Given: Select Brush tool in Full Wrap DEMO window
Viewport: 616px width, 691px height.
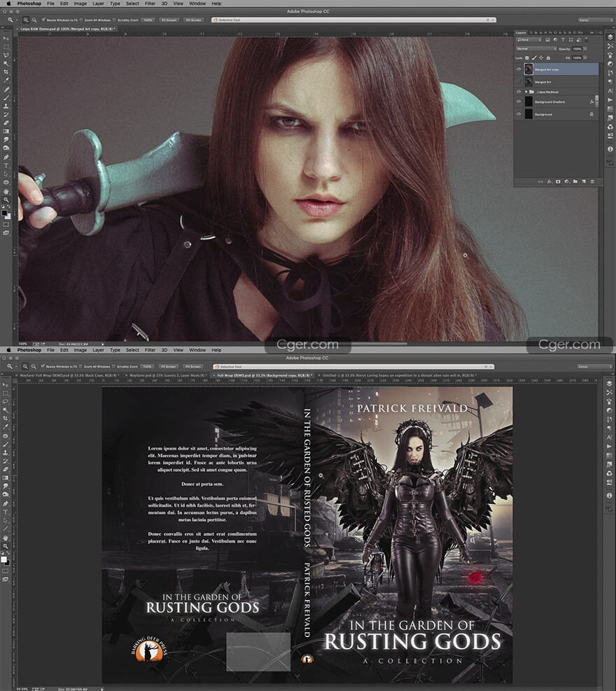Looking at the screenshot, I should click(6, 444).
